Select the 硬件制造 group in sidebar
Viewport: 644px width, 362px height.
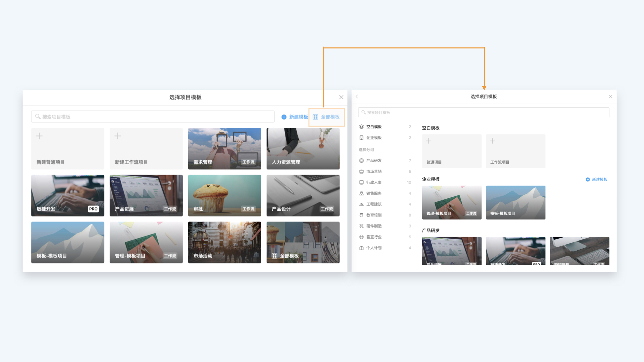point(385,226)
